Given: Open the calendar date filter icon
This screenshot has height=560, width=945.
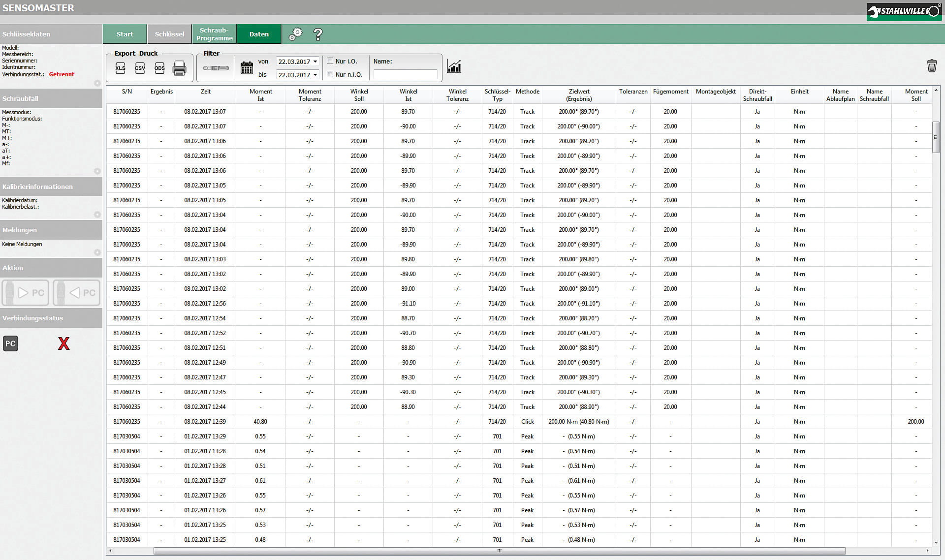Looking at the screenshot, I should (247, 68).
